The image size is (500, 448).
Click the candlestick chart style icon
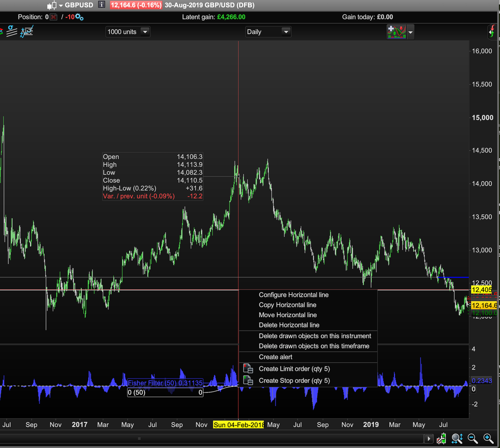52,5
